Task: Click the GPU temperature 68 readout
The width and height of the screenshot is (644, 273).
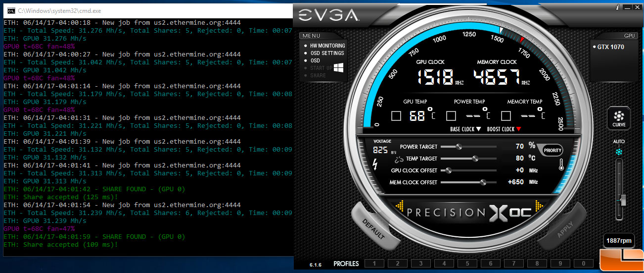Action: click(x=417, y=116)
